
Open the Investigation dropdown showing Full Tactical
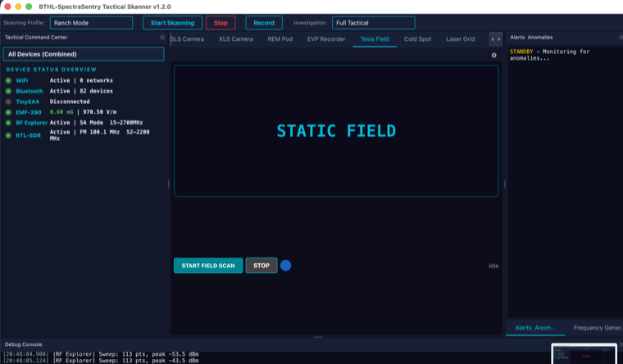(x=374, y=23)
